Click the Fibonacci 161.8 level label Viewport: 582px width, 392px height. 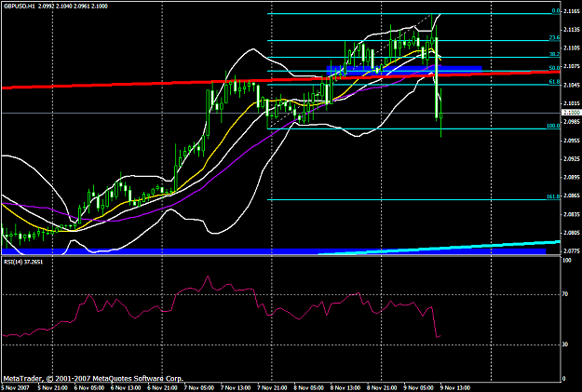553,196
